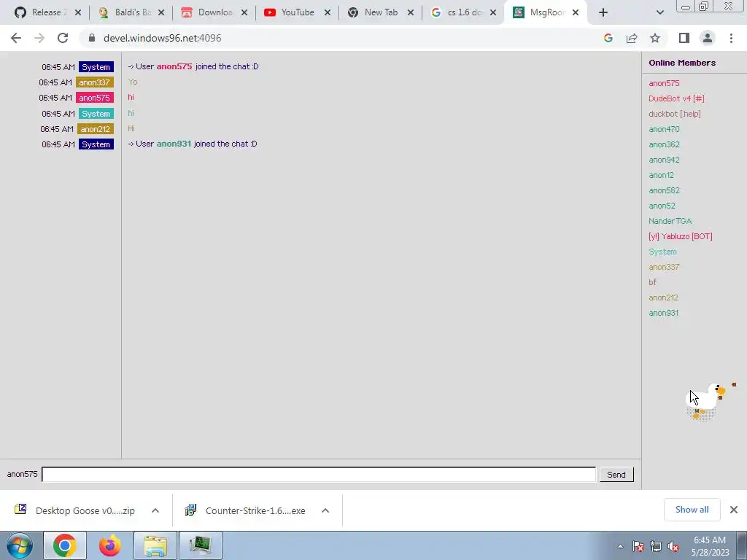
Task: Bookmark this page with the star icon
Action: point(655,38)
